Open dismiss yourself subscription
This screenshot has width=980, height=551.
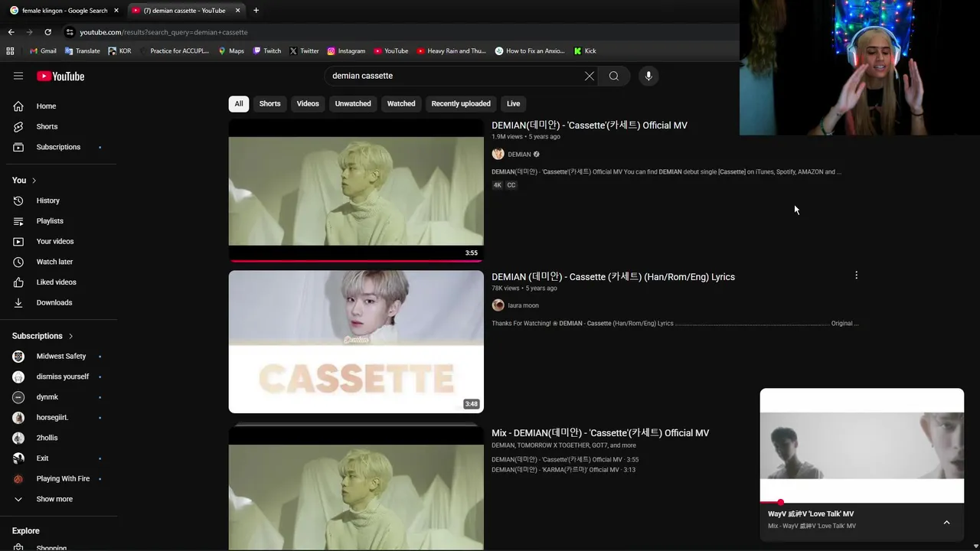(x=61, y=377)
